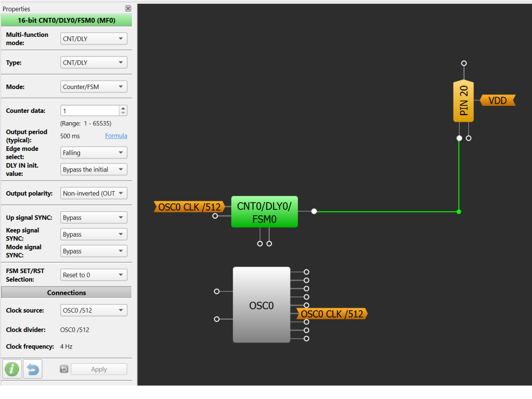The width and height of the screenshot is (532, 399).
Task: Open the Edge mode select dropdown
Action: pyautogui.click(x=93, y=153)
